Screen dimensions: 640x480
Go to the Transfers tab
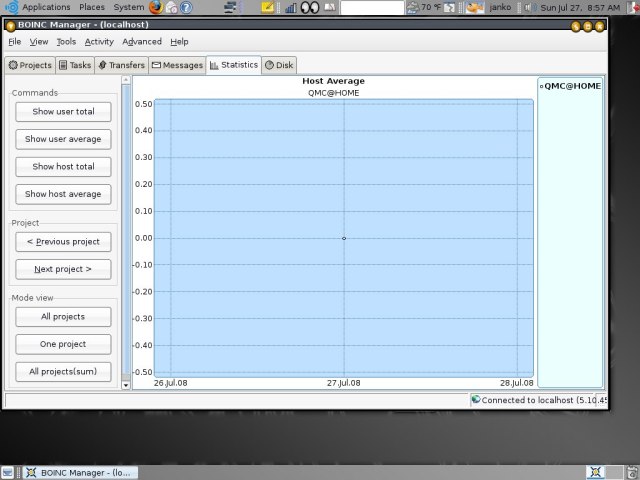pos(122,65)
